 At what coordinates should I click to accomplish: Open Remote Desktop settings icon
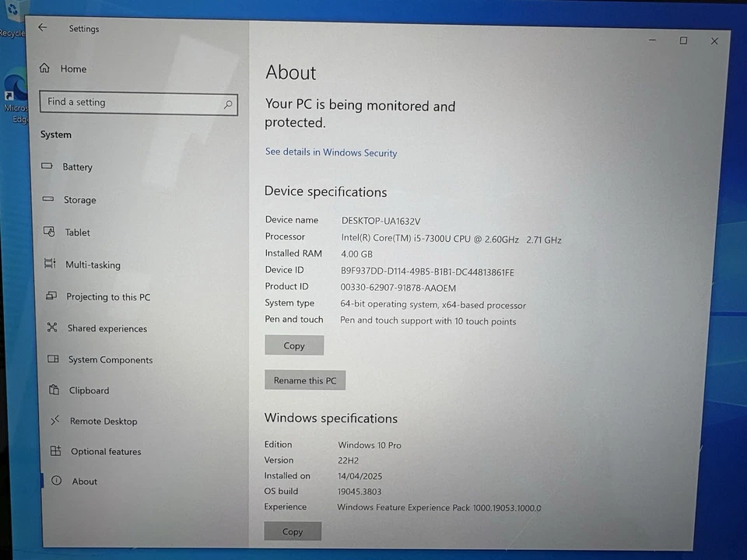point(54,421)
